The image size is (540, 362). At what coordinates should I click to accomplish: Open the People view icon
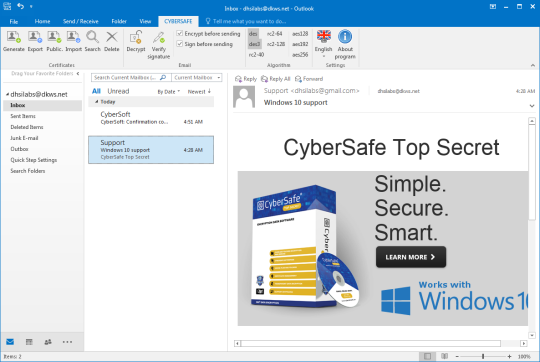(x=48, y=342)
